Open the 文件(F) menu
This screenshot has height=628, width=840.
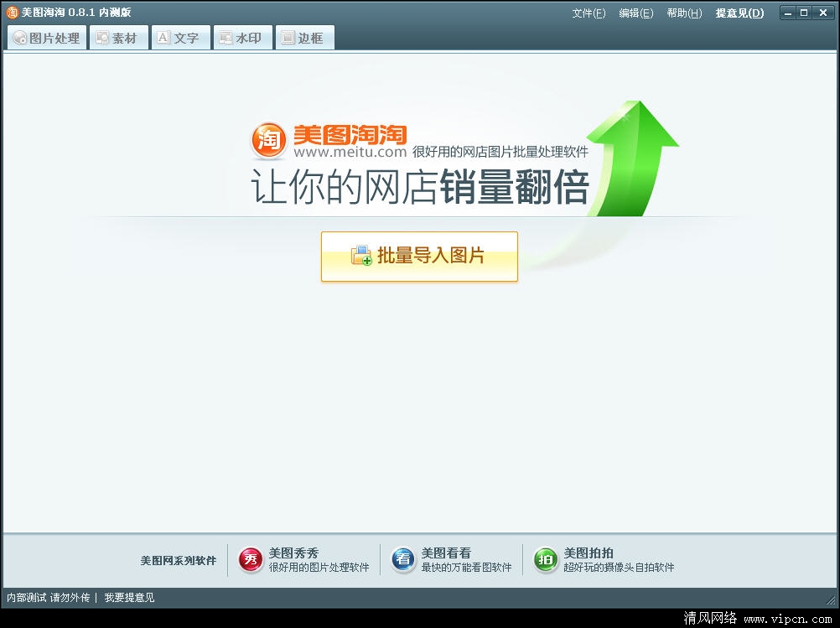(x=589, y=13)
